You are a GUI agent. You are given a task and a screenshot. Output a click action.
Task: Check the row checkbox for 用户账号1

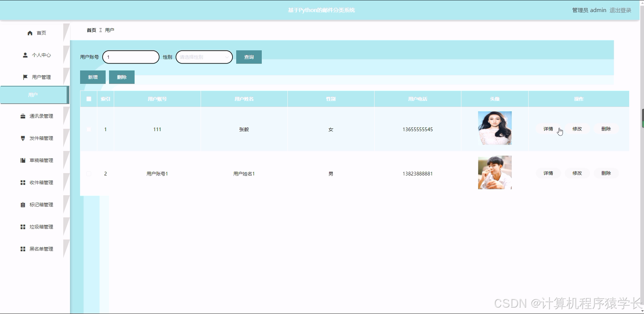point(89,174)
